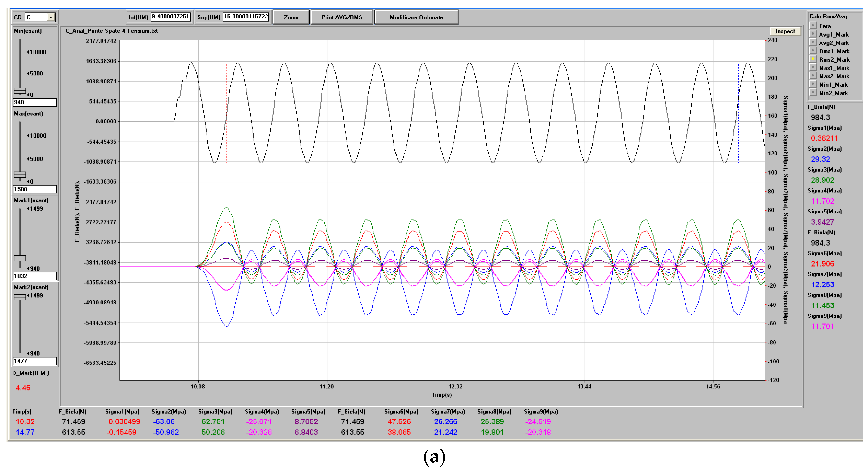
Task: Click the blue Timp(s) value 14.77
Action: click(x=25, y=433)
